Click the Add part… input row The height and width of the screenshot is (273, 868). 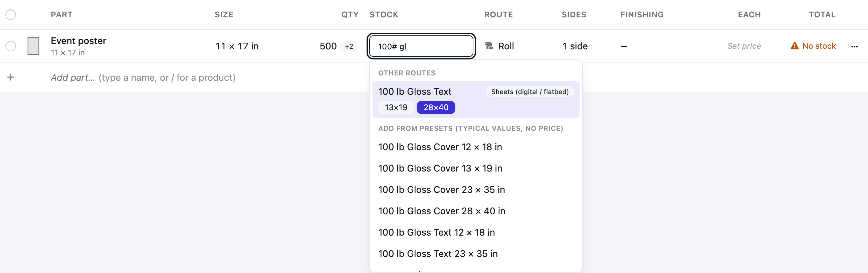coord(143,77)
